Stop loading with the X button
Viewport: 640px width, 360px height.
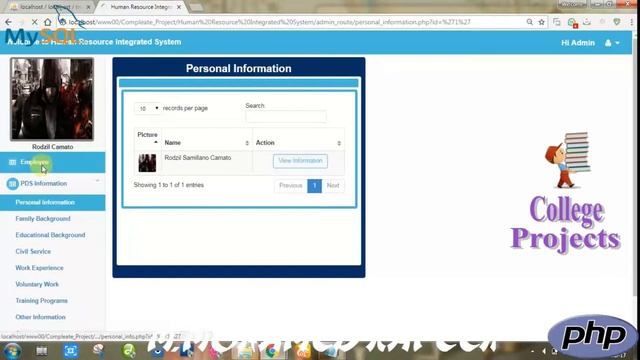click(x=35, y=22)
